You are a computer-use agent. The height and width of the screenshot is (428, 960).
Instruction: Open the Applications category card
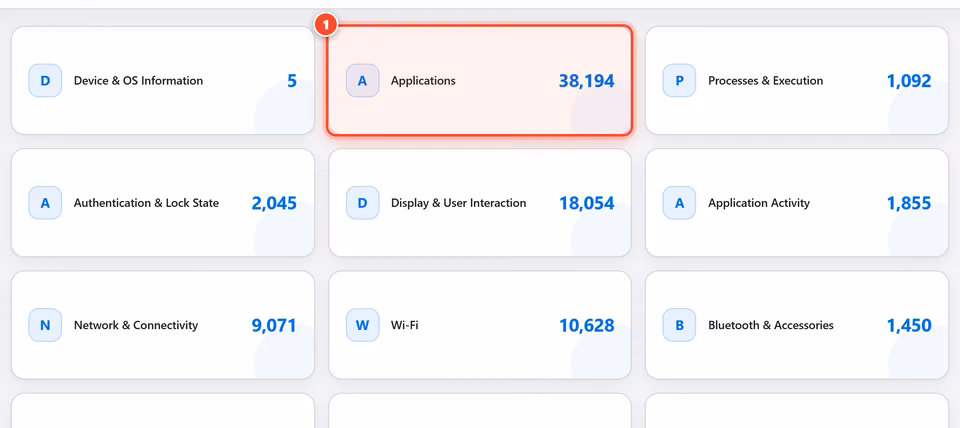(x=479, y=80)
